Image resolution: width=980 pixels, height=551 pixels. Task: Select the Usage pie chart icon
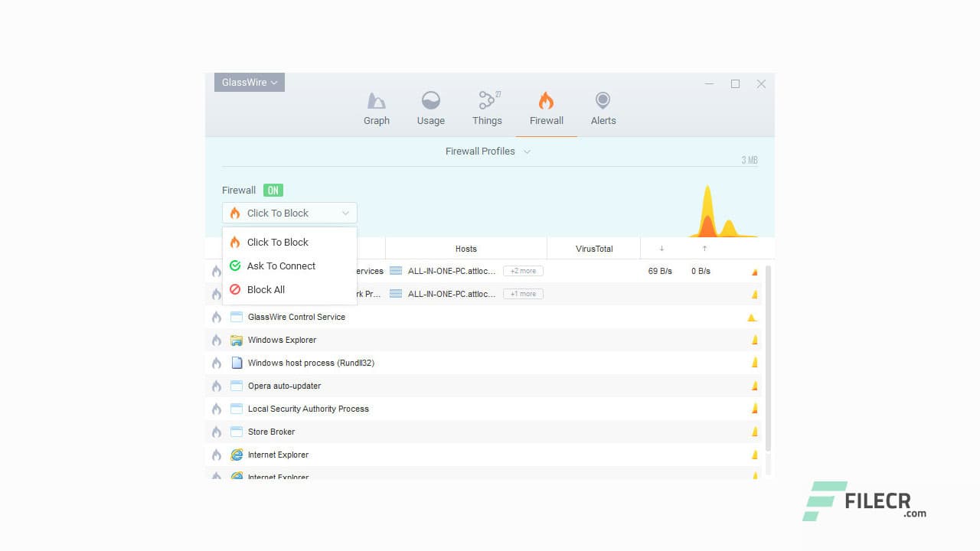click(x=430, y=100)
